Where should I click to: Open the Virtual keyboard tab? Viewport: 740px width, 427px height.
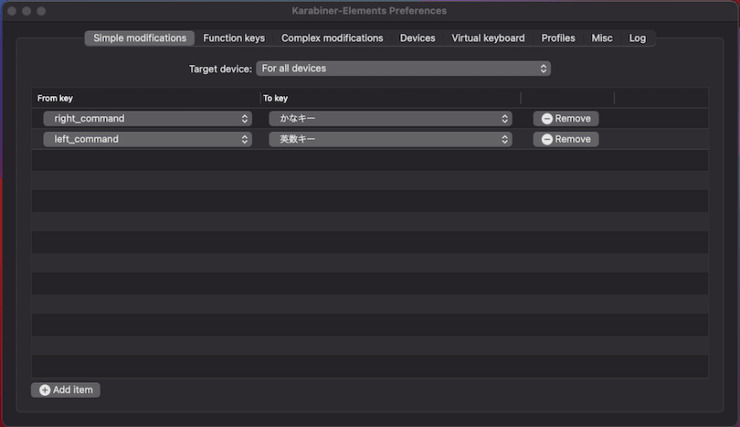click(x=488, y=38)
